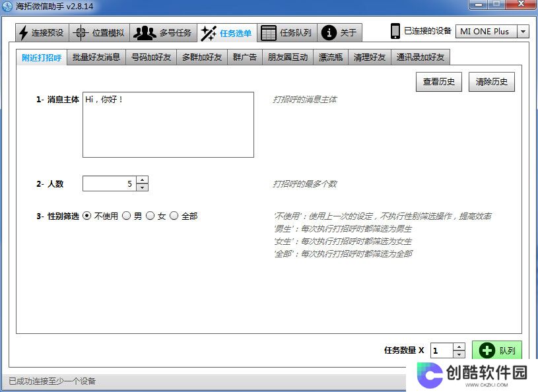Select the 号码加好友 sub-tab
538x392 pixels.
pyautogui.click(x=151, y=57)
